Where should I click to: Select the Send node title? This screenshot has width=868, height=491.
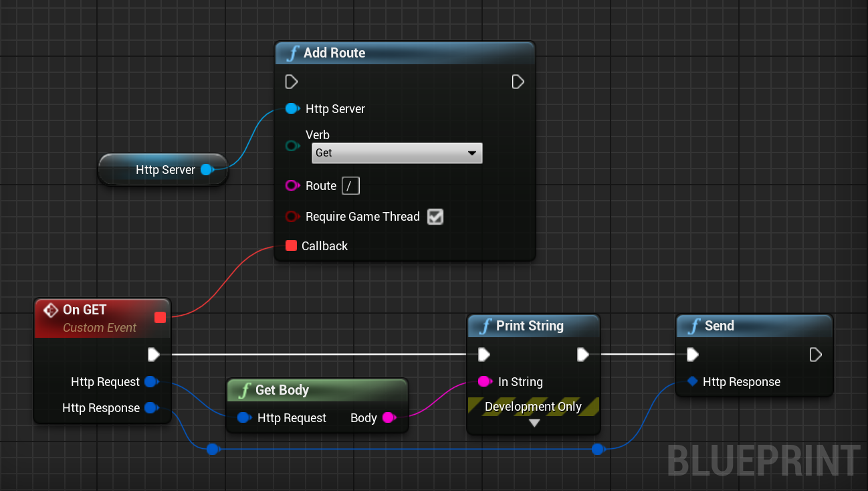tap(720, 326)
